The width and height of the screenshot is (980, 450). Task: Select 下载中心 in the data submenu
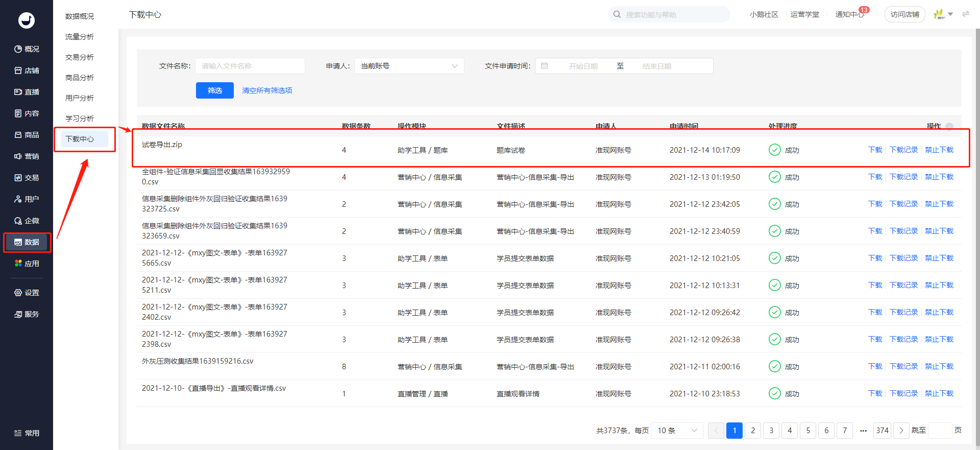(84, 139)
